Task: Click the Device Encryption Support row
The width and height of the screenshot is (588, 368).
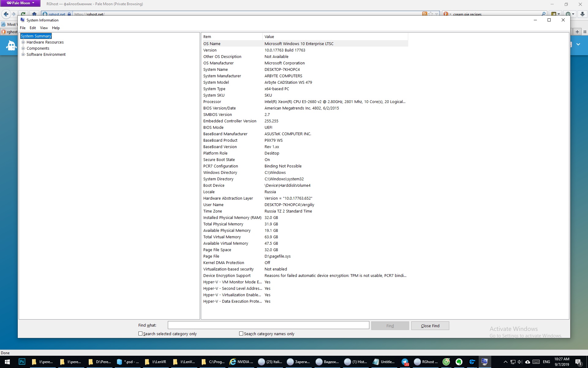Action: click(305, 276)
